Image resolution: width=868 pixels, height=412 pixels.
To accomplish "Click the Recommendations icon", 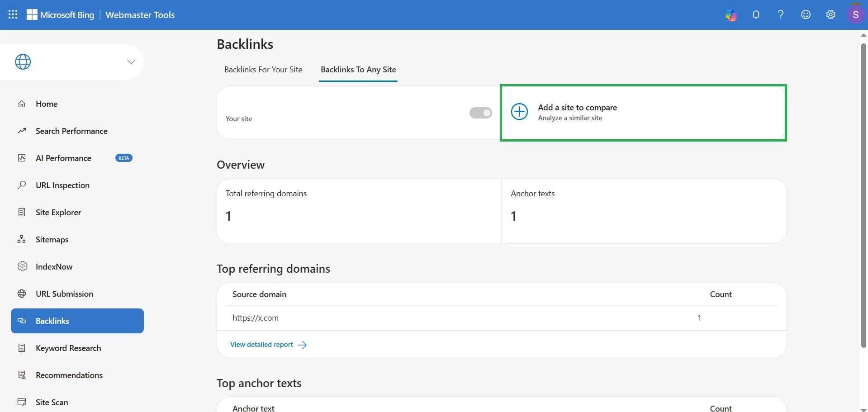I will (x=22, y=375).
